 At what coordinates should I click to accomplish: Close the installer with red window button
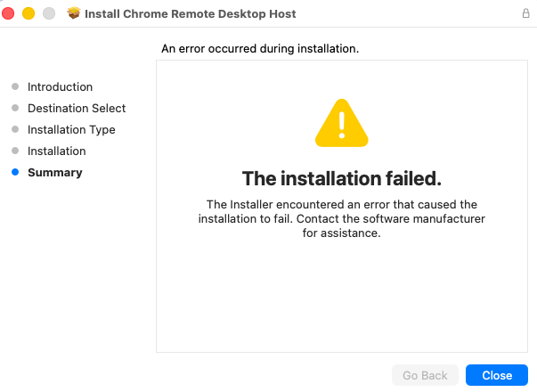[9, 14]
